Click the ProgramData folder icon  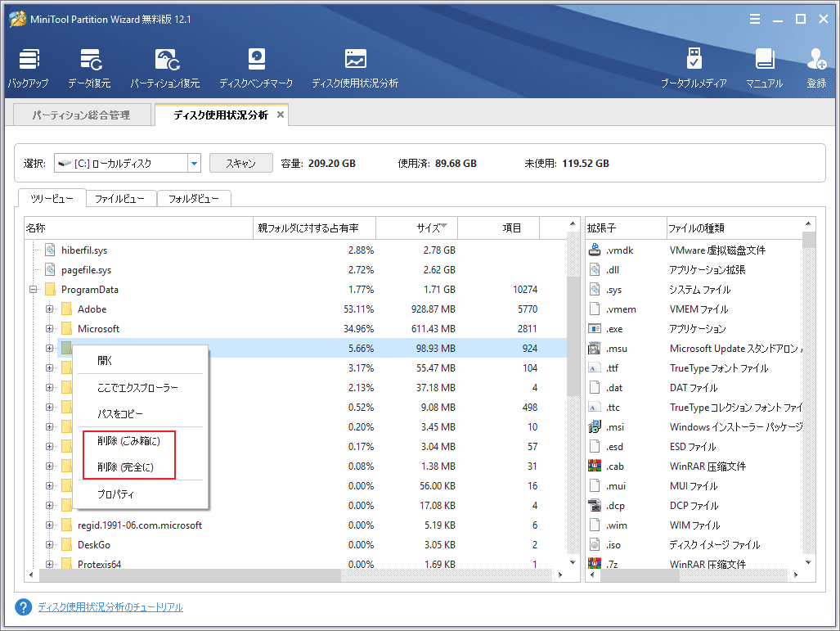tap(51, 290)
